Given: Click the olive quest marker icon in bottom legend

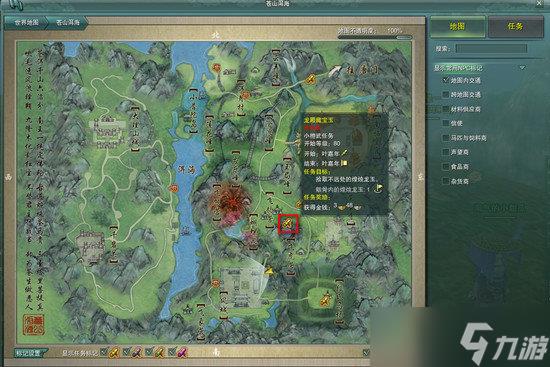Looking at the screenshot, I should tap(160, 352).
